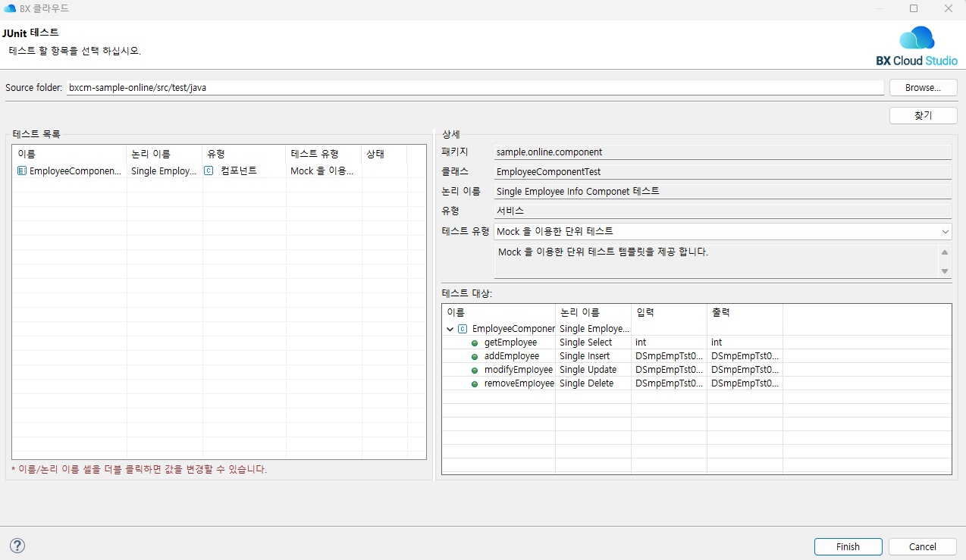Sort test list by 논리 이름 column header
966x560 pixels.
(x=164, y=154)
